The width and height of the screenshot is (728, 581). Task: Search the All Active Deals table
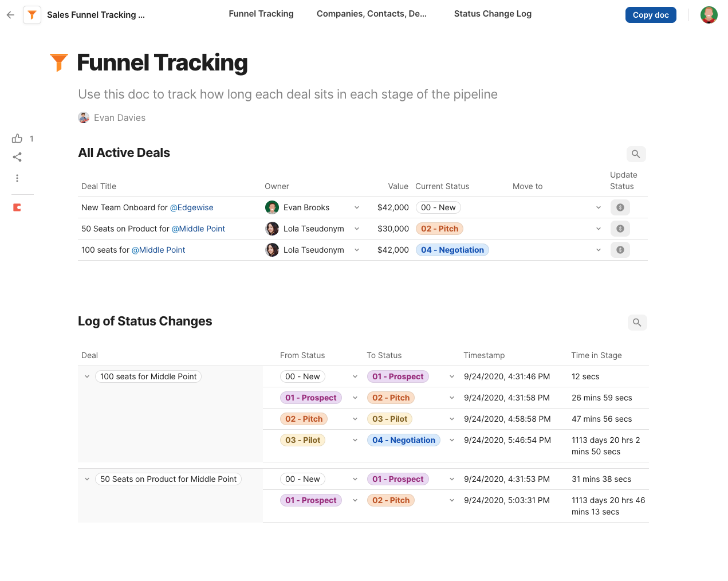636,154
